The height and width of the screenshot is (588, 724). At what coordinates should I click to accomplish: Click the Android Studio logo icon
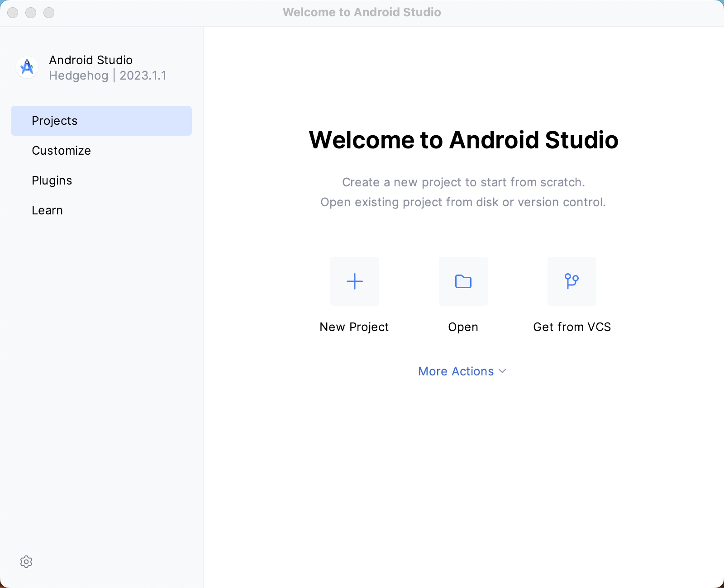27,67
